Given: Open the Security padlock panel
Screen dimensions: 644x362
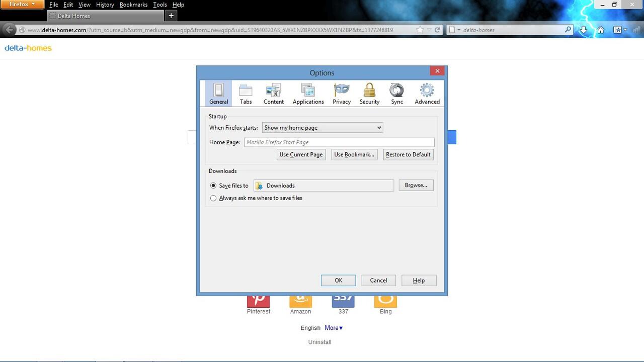Looking at the screenshot, I should pos(369,94).
